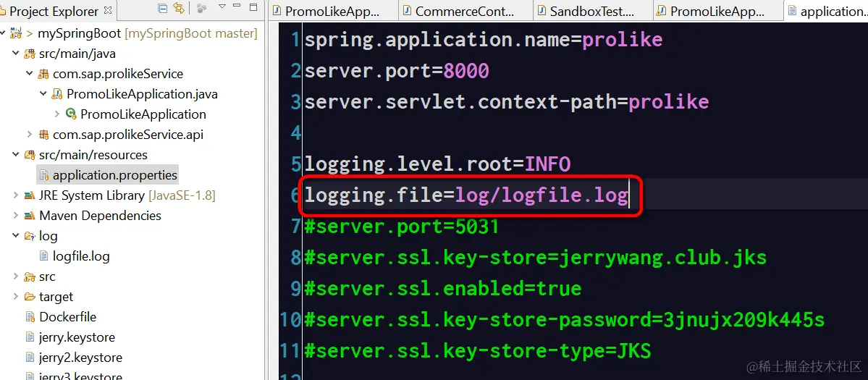
Task: Collapse the com.sap.prolikeService package
Action: pyautogui.click(x=30, y=74)
